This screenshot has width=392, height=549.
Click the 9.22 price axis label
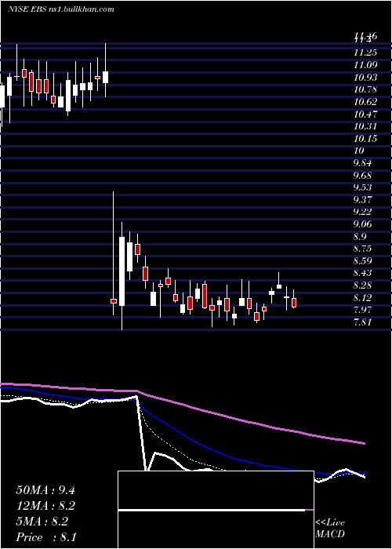coord(363,212)
